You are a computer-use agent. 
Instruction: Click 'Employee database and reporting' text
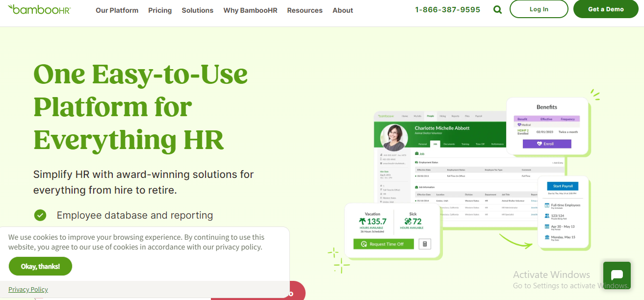coord(135,215)
